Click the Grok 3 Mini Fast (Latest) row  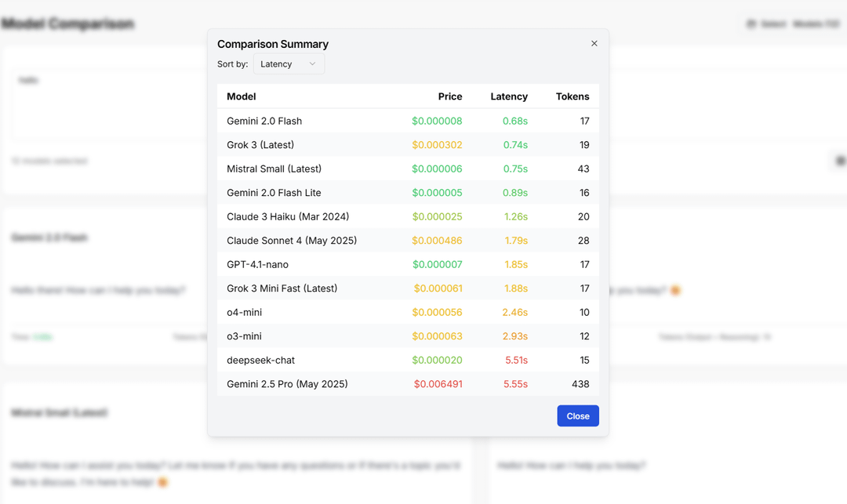(408, 288)
